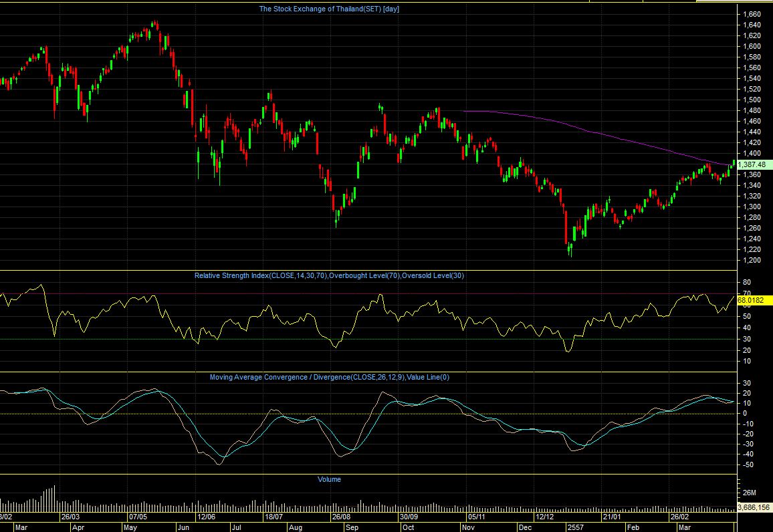Click the Nov month label
This screenshot has height=532, width=773.
click(468, 527)
